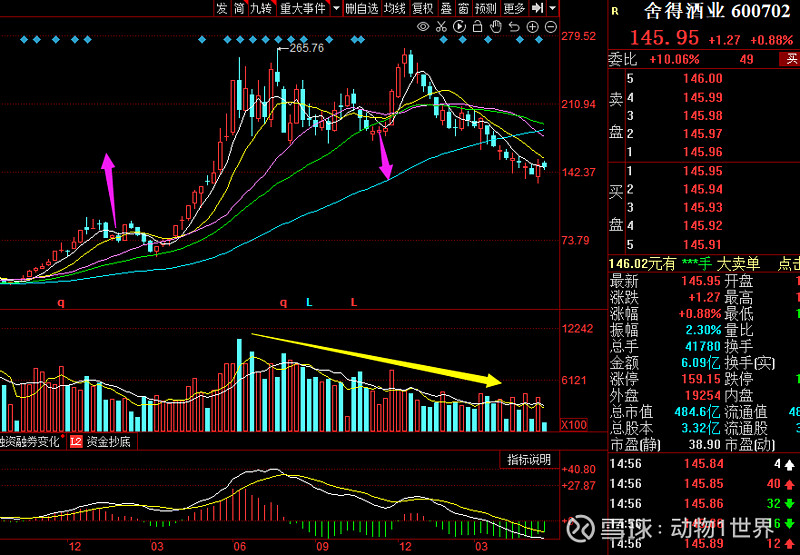Open the dropdown arrow at the toolbar's end

(553, 8)
